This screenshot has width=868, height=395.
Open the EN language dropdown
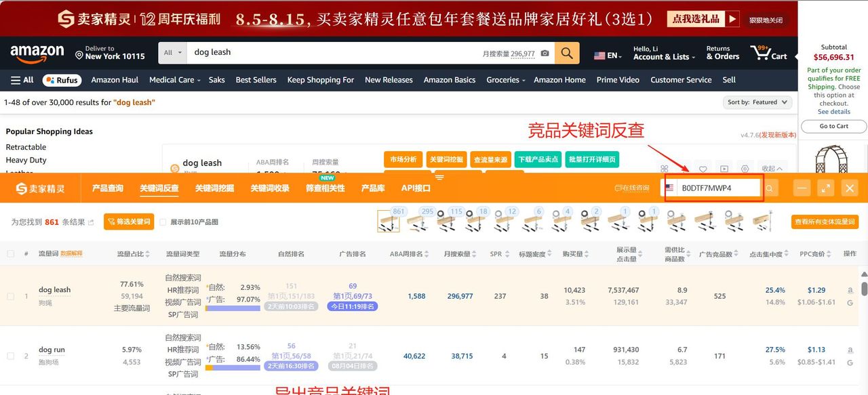pyautogui.click(x=608, y=56)
